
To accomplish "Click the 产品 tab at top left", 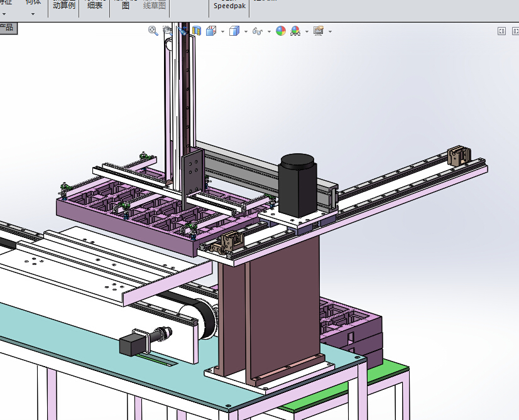I will click(x=8, y=28).
